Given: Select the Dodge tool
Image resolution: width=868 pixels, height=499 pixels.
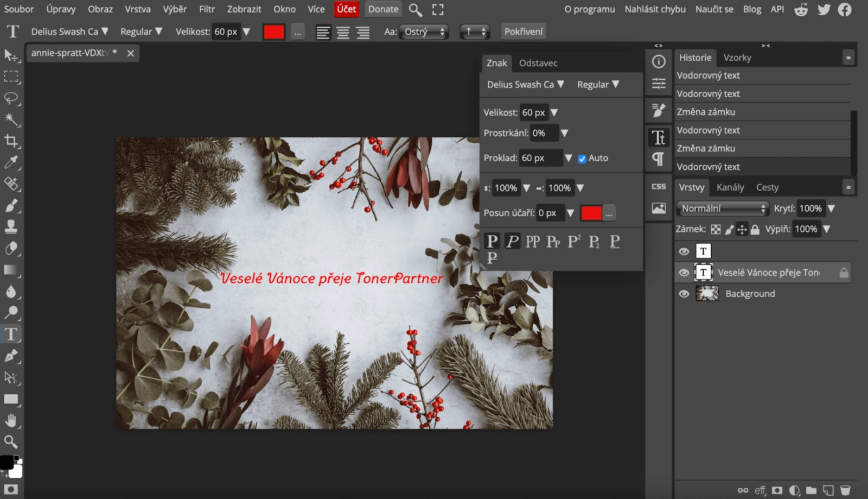Looking at the screenshot, I should 11,313.
